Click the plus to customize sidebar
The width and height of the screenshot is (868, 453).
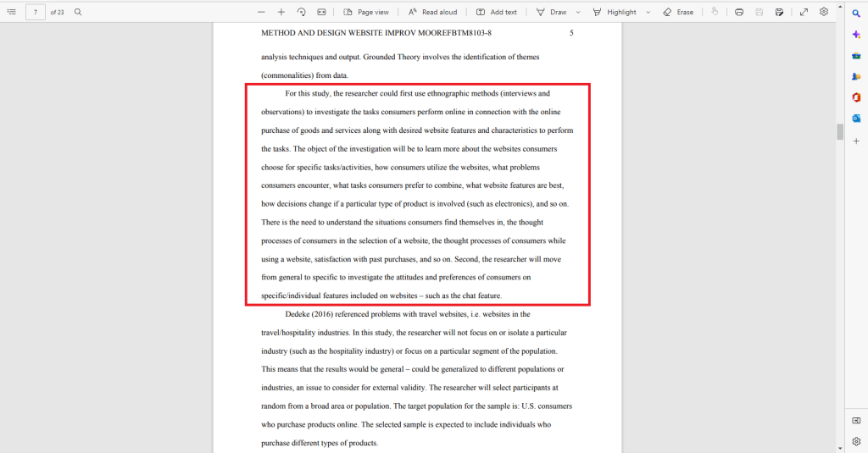[856, 141]
